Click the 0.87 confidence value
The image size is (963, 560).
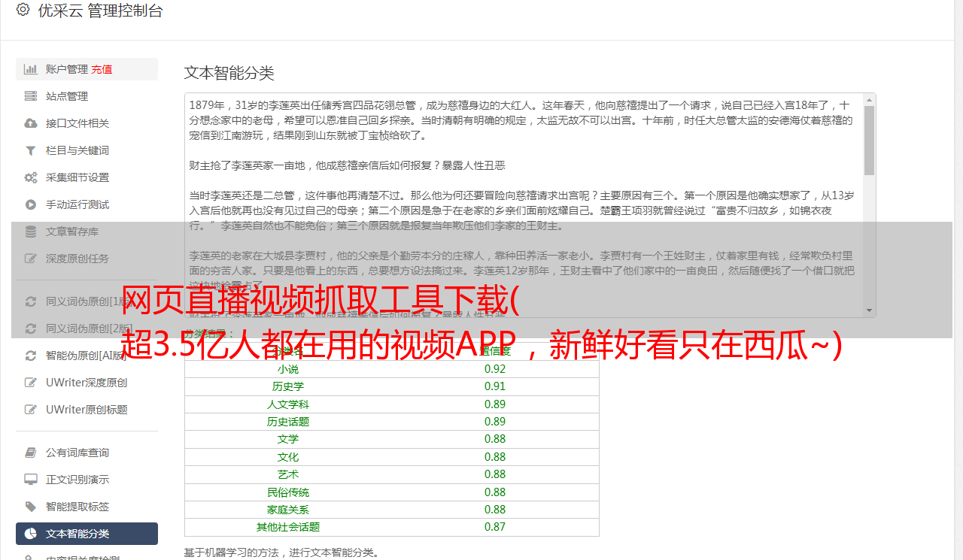495,527
